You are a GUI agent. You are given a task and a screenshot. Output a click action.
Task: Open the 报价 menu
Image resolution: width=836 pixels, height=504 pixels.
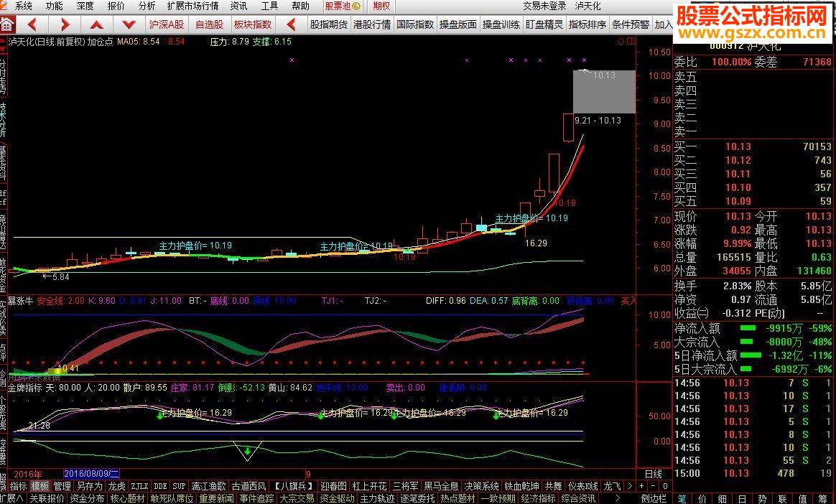(x=116, y=6)
